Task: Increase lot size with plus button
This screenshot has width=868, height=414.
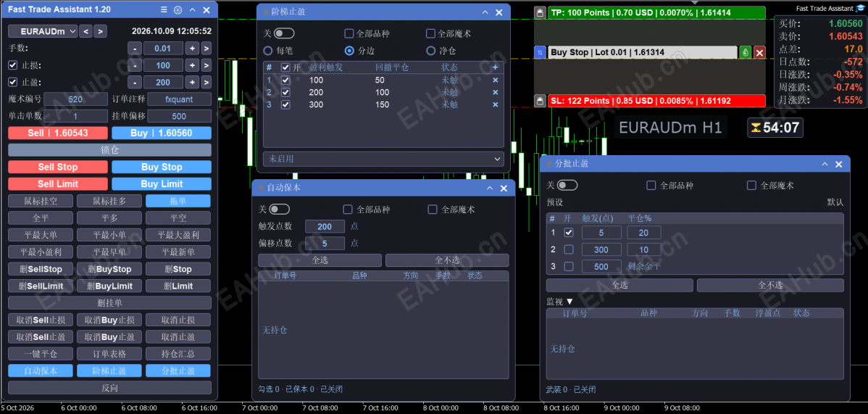Action: point(192,49)
